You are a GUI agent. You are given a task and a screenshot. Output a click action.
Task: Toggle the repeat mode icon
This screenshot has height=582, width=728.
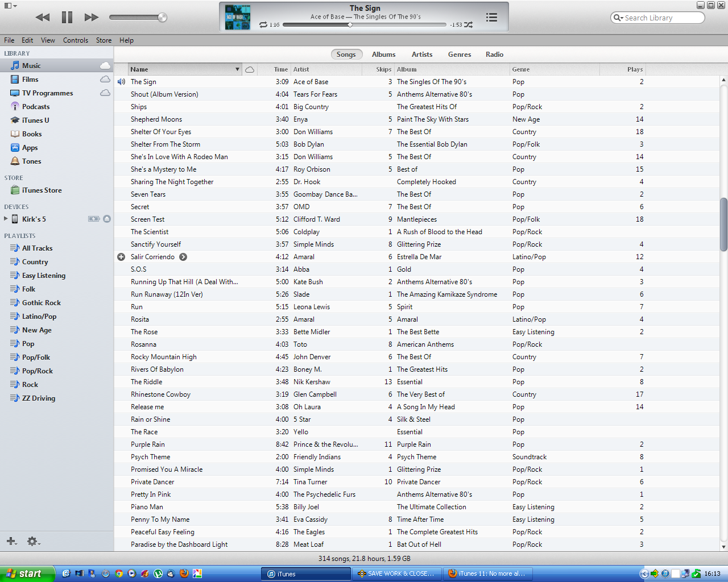click(x=263, y=25)
